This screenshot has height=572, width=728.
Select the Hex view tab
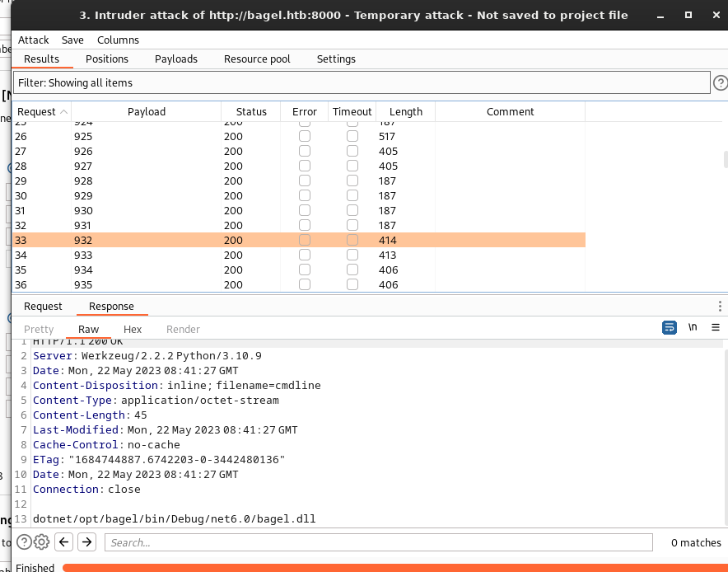click(x=133, y=329)
